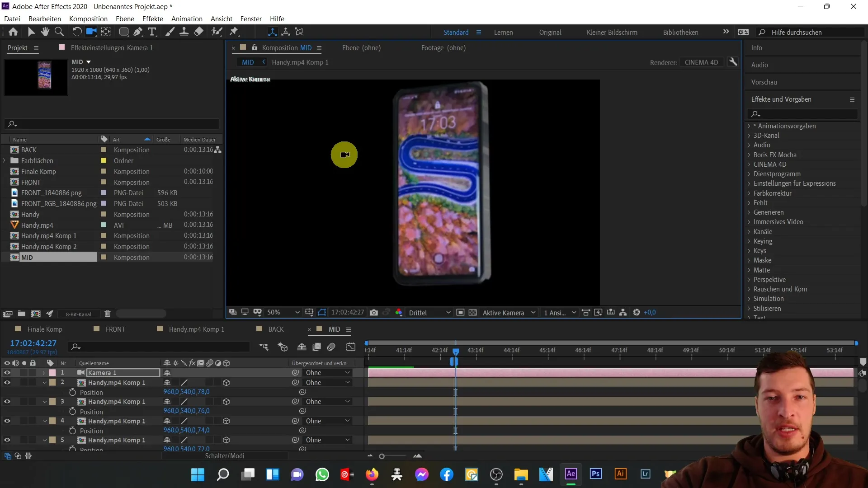Image resolution: width=868 pixels, height=488 pixels.
Task: Select the MID composition tab
Action: (x=335, y=329)
